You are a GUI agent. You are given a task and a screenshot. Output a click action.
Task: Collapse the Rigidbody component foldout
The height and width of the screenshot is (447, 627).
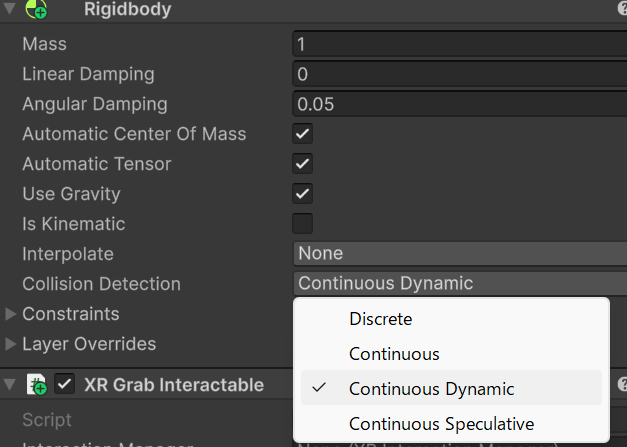[9, 11]
